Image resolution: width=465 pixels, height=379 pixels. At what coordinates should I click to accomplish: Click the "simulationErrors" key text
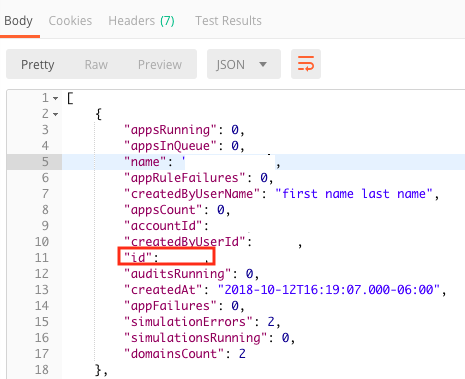[188, 322]
